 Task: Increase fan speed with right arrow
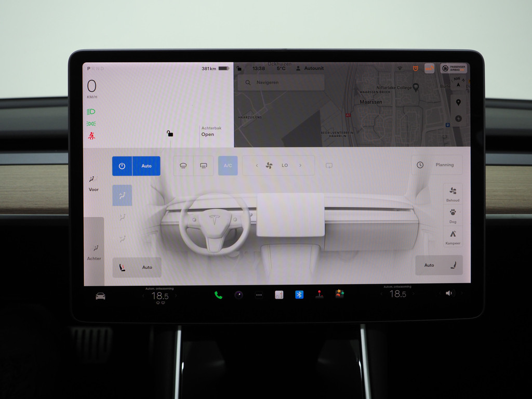click(x=300, y=166)
